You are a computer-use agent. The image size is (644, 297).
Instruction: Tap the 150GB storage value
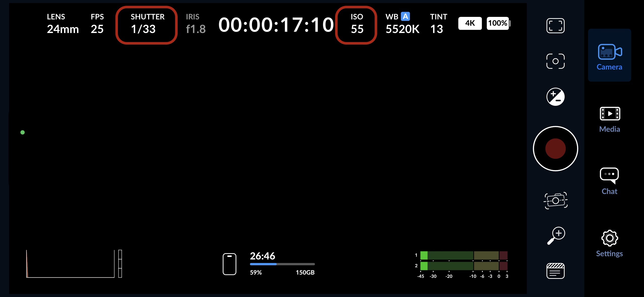[x=305, y=273]
